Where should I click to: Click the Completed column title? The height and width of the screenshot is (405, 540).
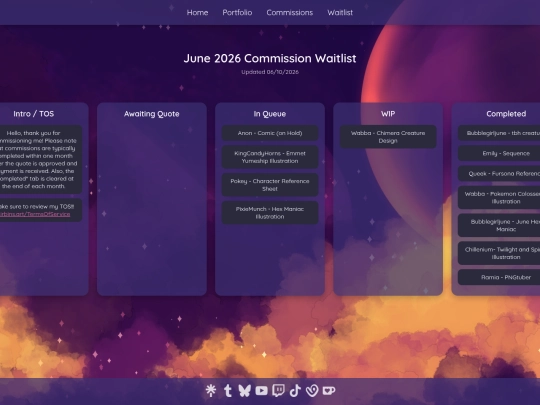tap(506, 114)
